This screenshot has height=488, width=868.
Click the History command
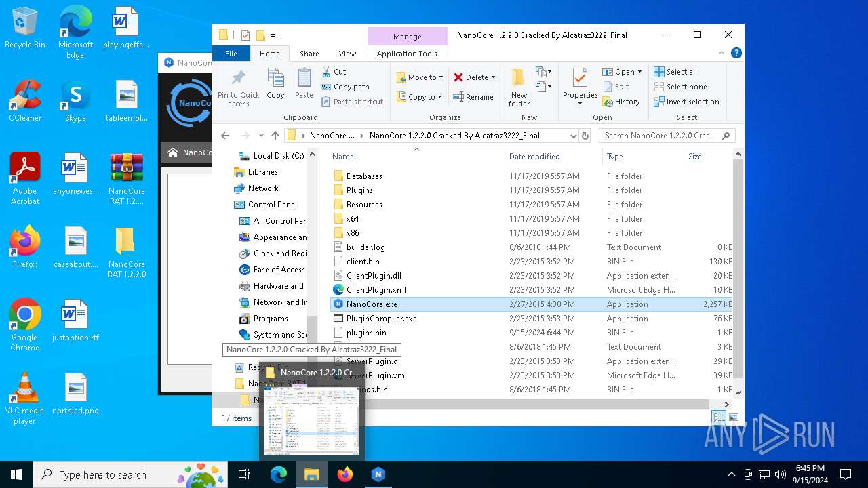pos(621,102)
